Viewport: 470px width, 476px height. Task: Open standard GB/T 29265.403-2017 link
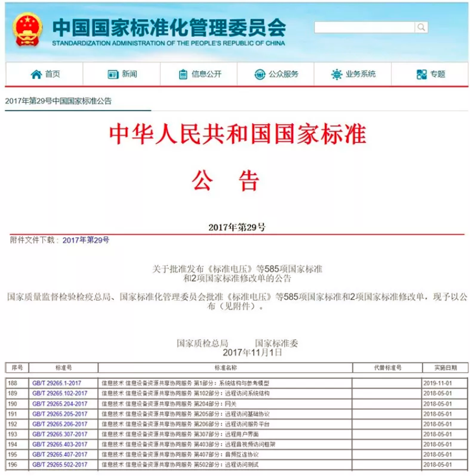tap(60, 444)
